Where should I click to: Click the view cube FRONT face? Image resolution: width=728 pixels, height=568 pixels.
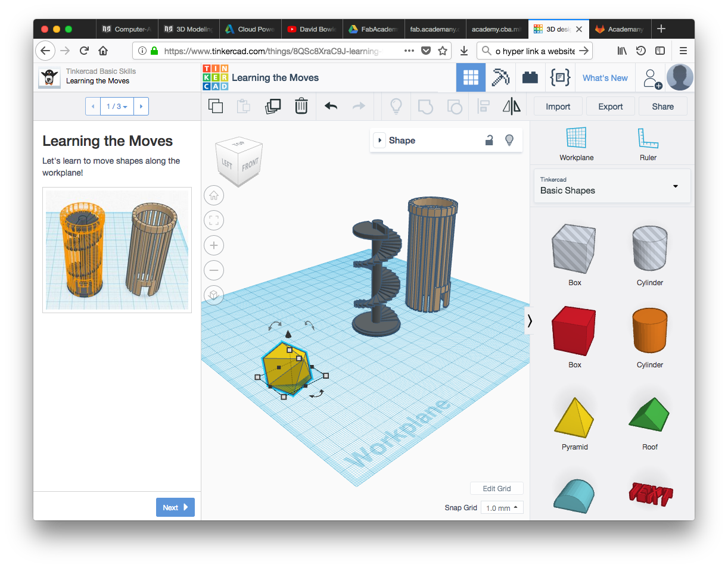pyautogui.click(x=250, y=164)
